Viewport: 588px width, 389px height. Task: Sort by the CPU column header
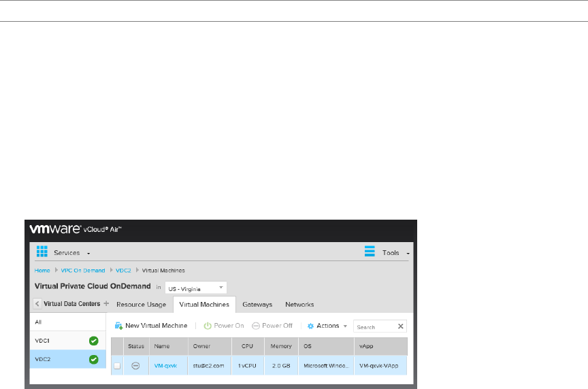coord(247,346)
